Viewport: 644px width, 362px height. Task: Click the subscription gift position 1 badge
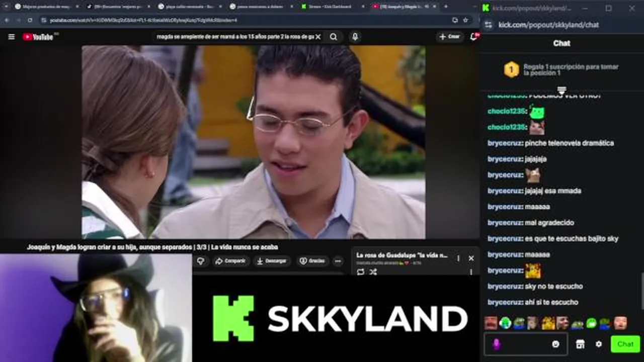point(511,69)
